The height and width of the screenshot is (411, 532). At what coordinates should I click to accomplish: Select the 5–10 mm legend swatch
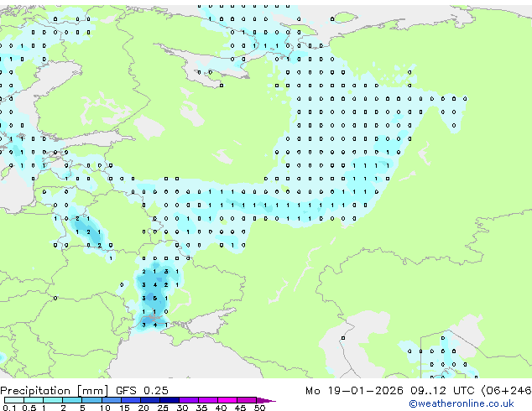pos(91,400)
